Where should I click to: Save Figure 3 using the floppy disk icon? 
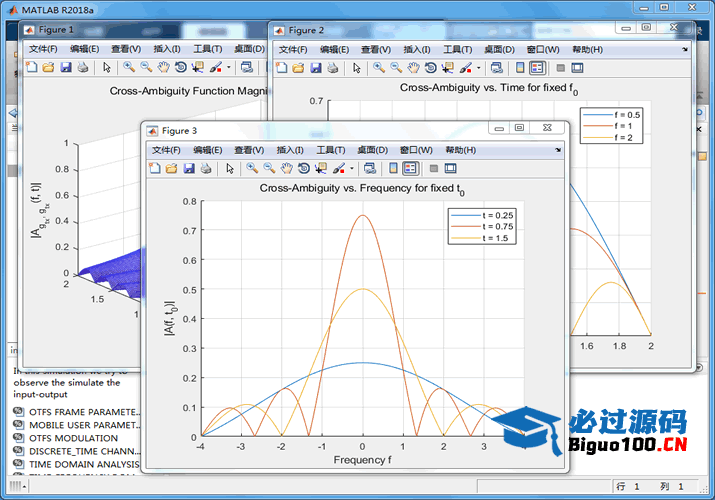189,169
